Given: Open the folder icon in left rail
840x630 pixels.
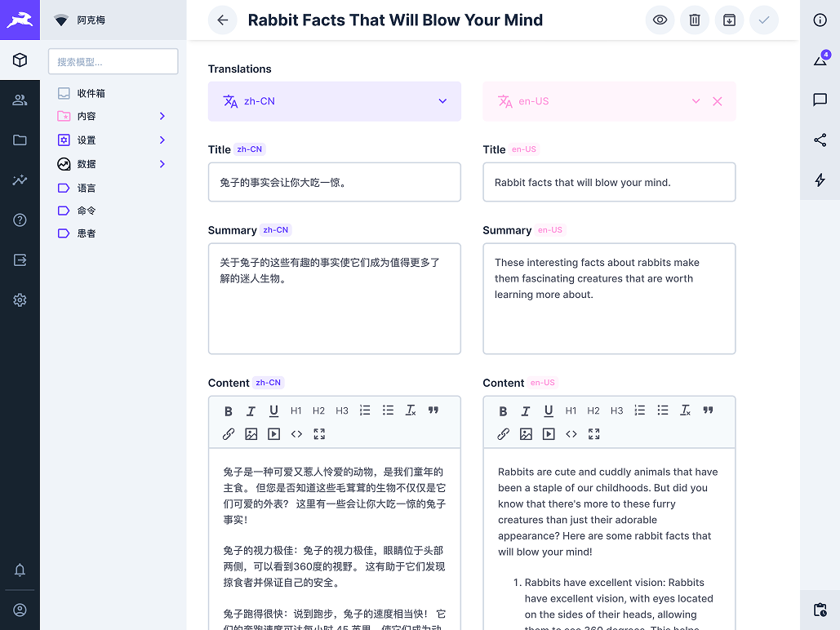Looking at the screenshot, I should pos(20,140).
